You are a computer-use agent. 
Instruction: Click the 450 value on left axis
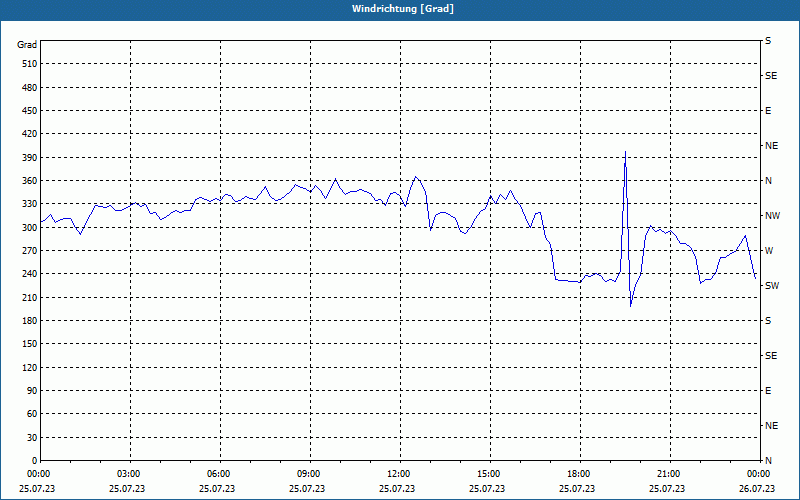(30, 111)
